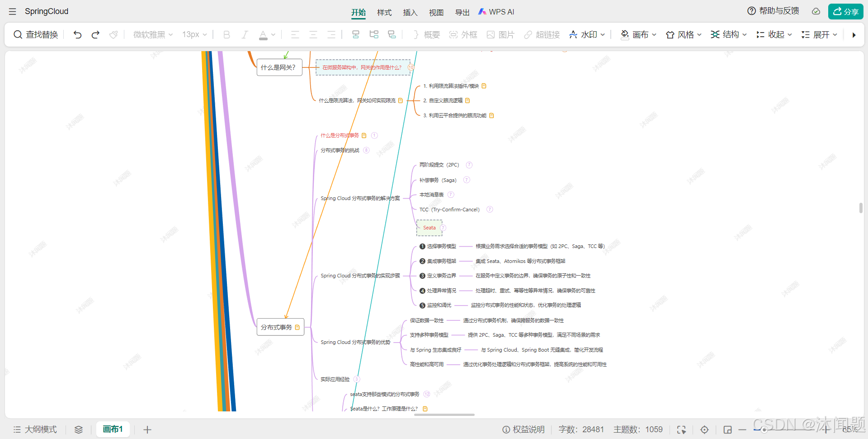This screenshot has height=439, width=868.
Task: Insert a child topic icon
Action: pos(374,35)
